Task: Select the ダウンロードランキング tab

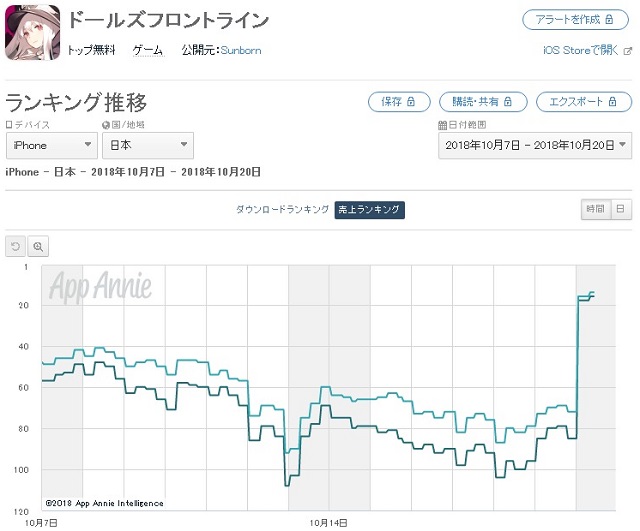Action: click(282, 209)
